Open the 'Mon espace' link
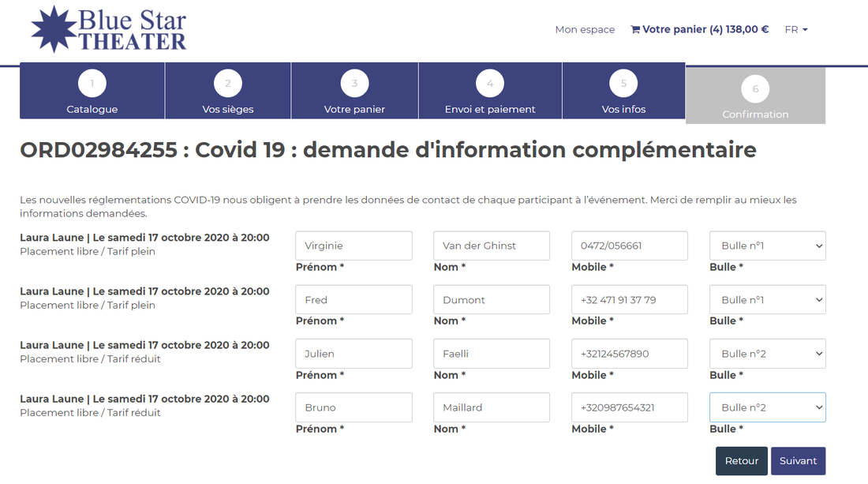 585,30
